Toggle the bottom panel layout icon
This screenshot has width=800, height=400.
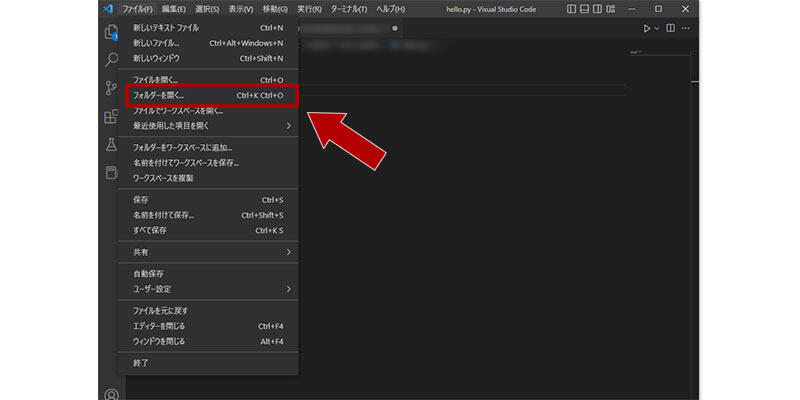[x=584, y=9]
